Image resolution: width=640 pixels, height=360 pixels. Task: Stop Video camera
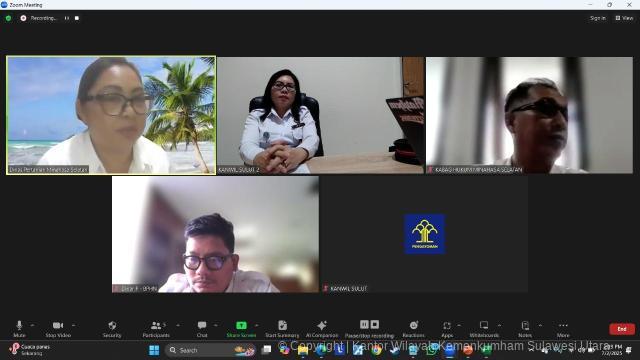pyautogui.click(x=58, y=329)
